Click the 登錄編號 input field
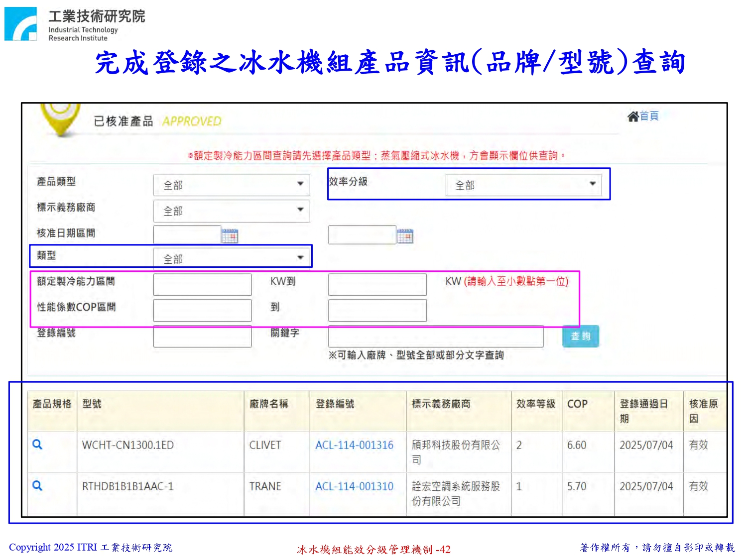 pos(202,336)
